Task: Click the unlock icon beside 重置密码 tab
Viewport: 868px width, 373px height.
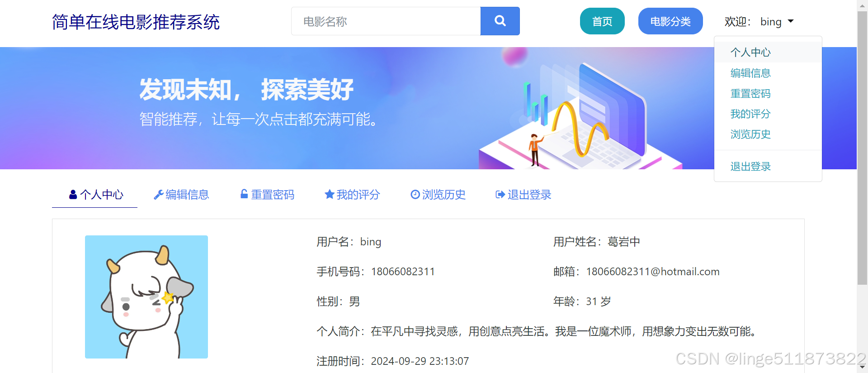Action: pyautogui.click(x=244, y=194)
